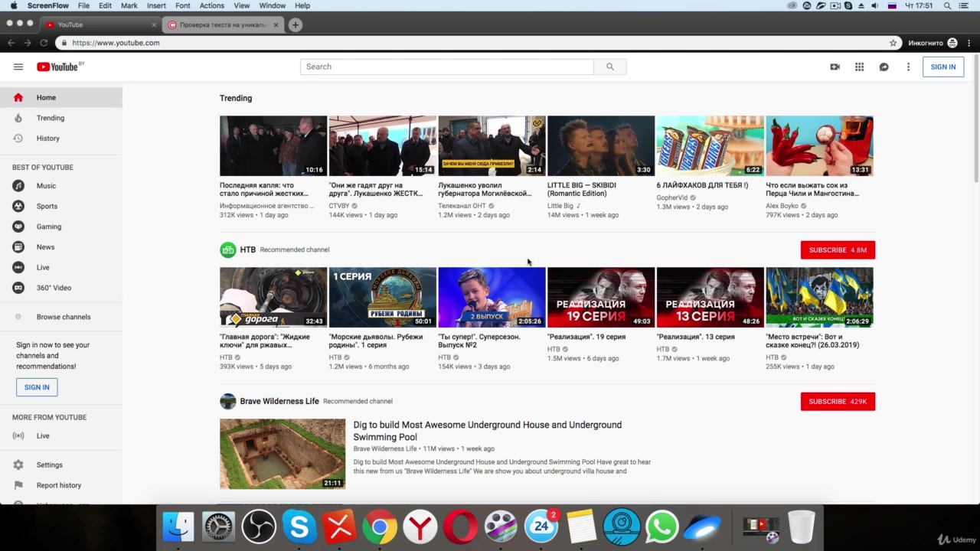Subscribe to Brave Wilderness Life 429K

[838, 401]
